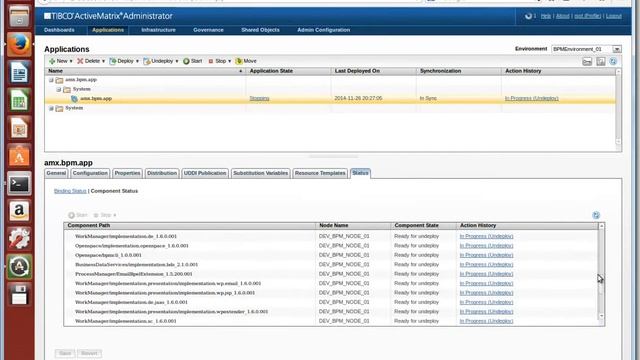Start the selected application via Start icon
The height and width of the screenshot is (360, 640).
[x=186, y=61]
